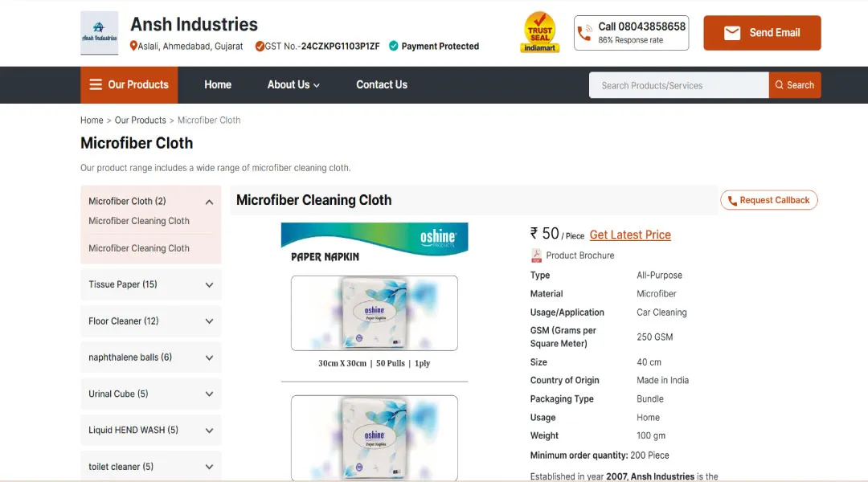Click the 'Made in India' value
Image resolution: width=868 pixels, height=482 pixels.
662,380
